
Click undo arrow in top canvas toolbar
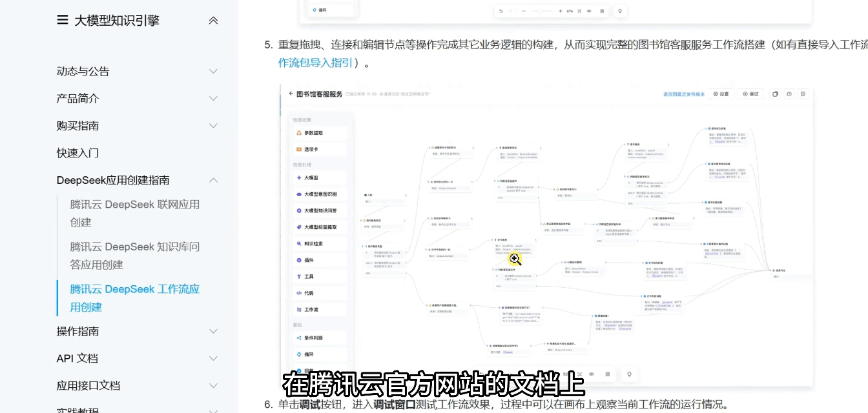501,11
